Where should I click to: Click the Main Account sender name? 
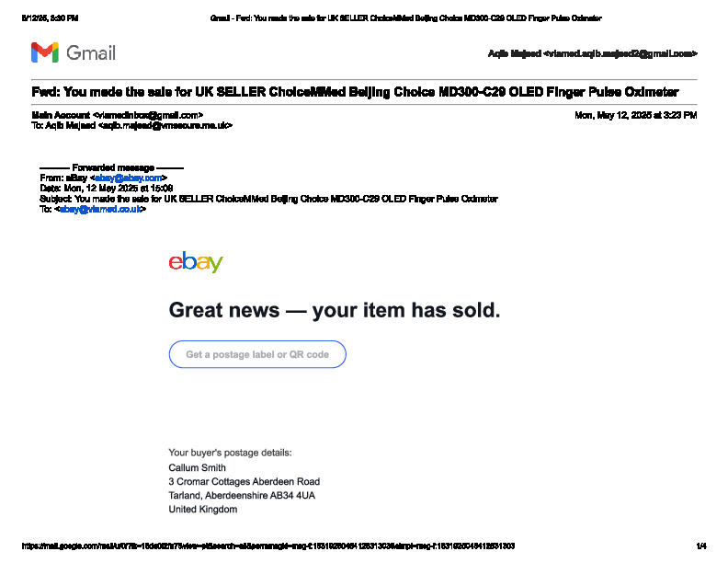coord(61,115)
